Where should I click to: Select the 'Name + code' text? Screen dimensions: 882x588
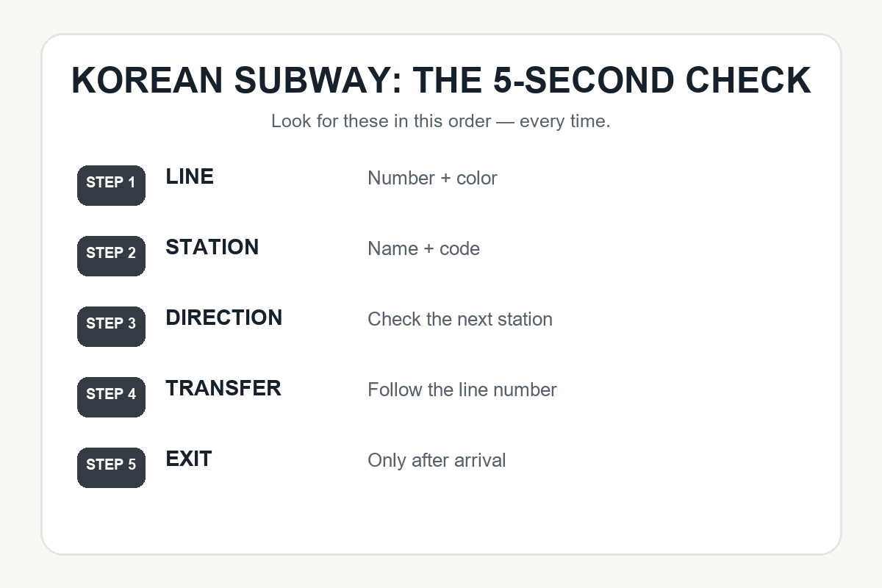(x=423, y=248)
